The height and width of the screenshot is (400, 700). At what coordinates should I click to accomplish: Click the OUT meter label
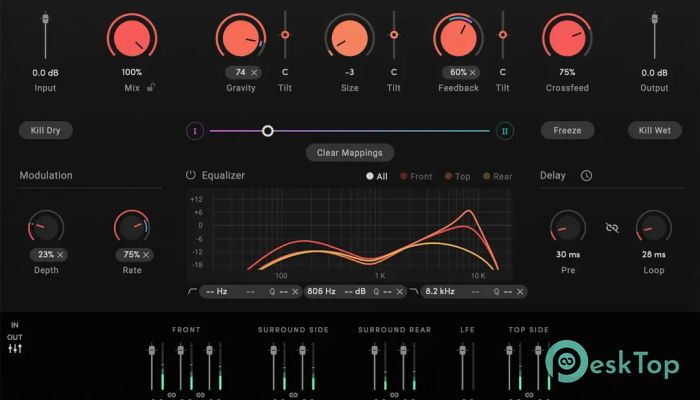15,337
